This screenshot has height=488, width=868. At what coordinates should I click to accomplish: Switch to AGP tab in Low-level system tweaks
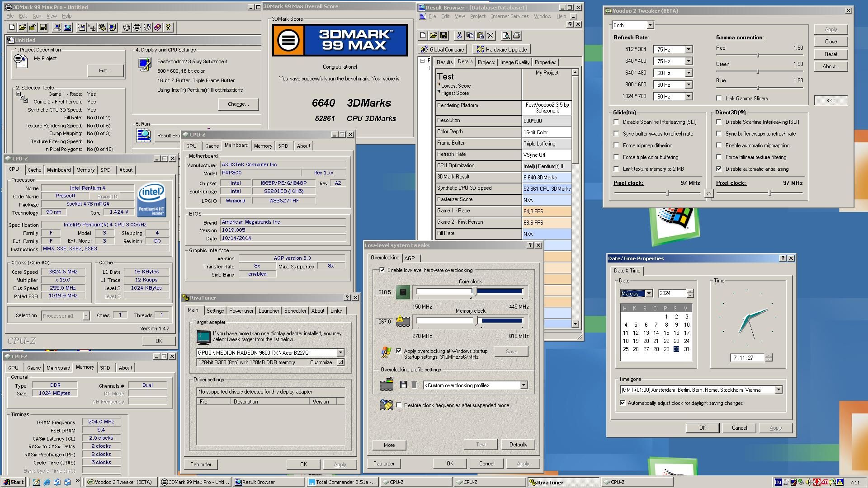coord(410,258)
